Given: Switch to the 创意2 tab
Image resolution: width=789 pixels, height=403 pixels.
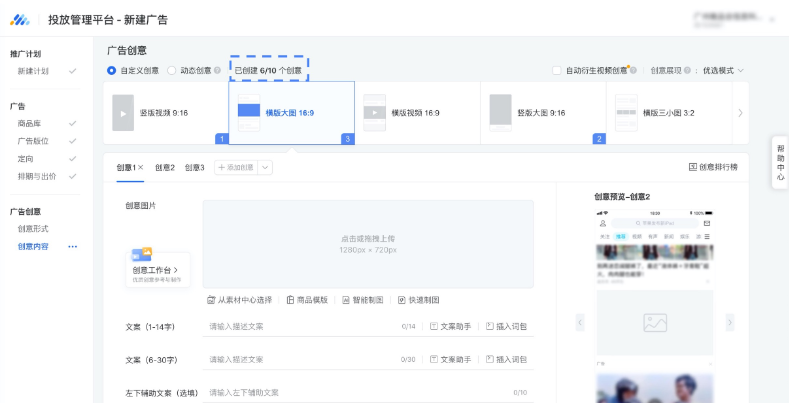Looking at the screenshot, I should (165, 167).
